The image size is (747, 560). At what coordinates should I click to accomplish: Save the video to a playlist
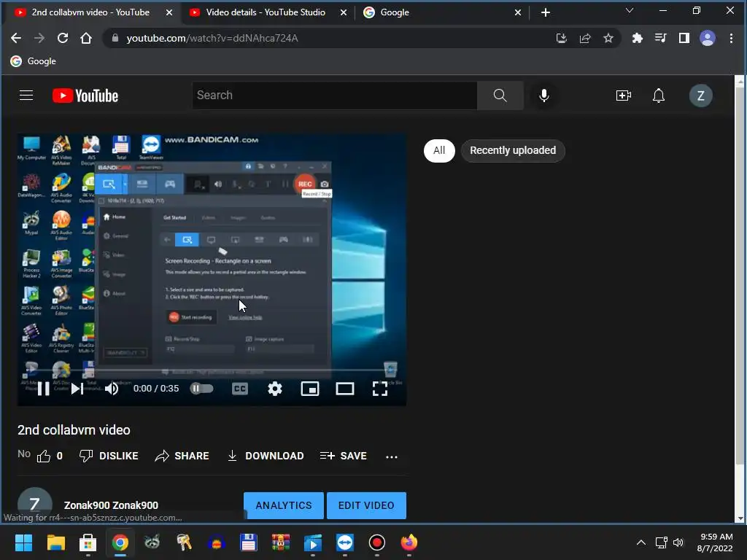[x=343, y=456]
